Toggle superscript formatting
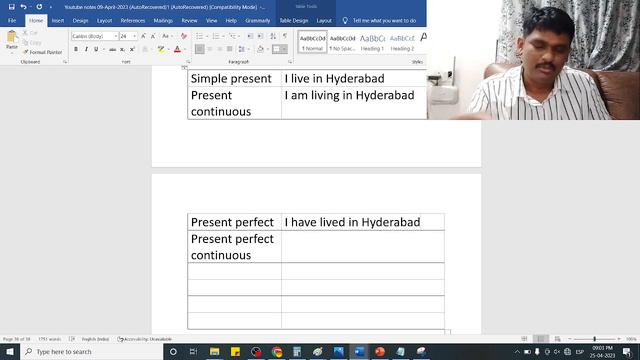 [x=132, y=49]
